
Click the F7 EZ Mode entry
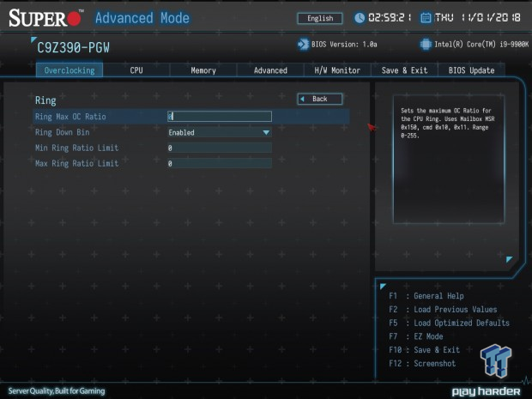point(416,336)
